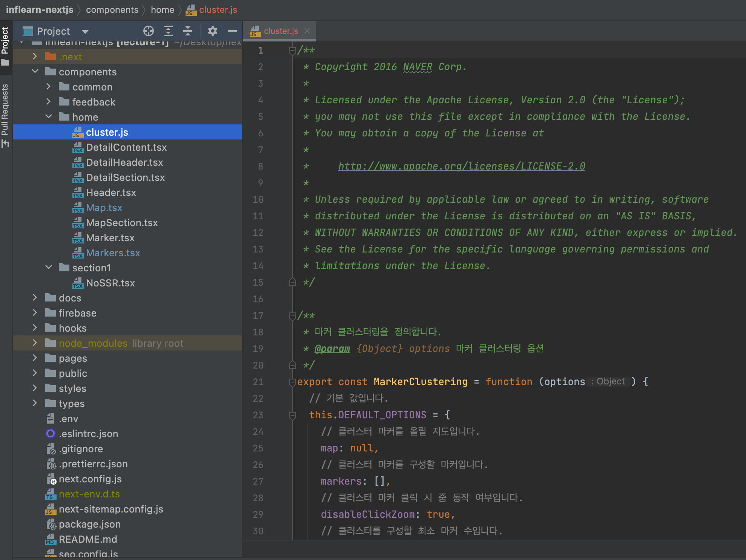Expand the docs folder
This screenshot has width=746, height=560.
pyautogui.click(x=35, y=298)
